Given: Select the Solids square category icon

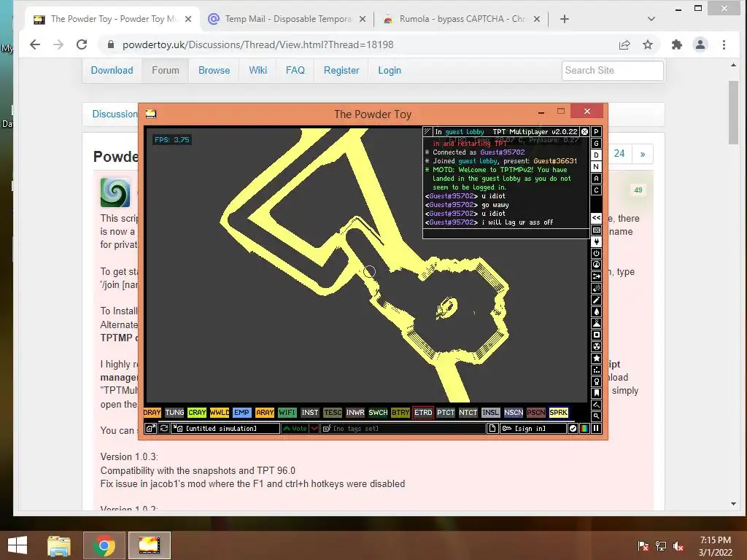Looking at the screenshot, I should pos(596,335).
